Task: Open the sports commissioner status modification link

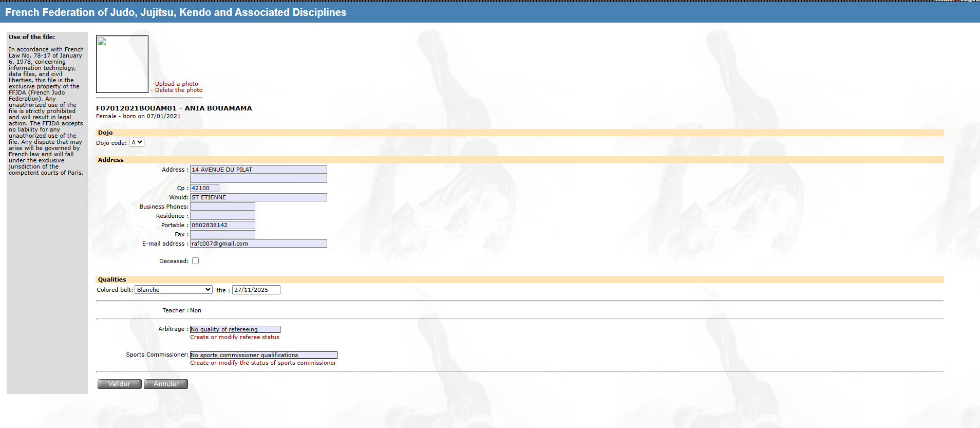Action: click(x=263, y=363)
